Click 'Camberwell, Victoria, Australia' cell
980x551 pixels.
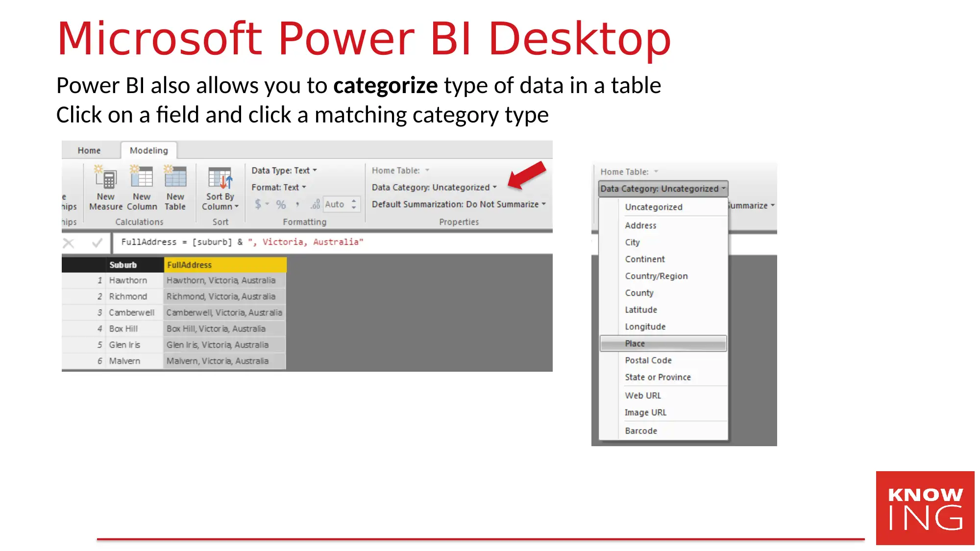click(224, 313)
